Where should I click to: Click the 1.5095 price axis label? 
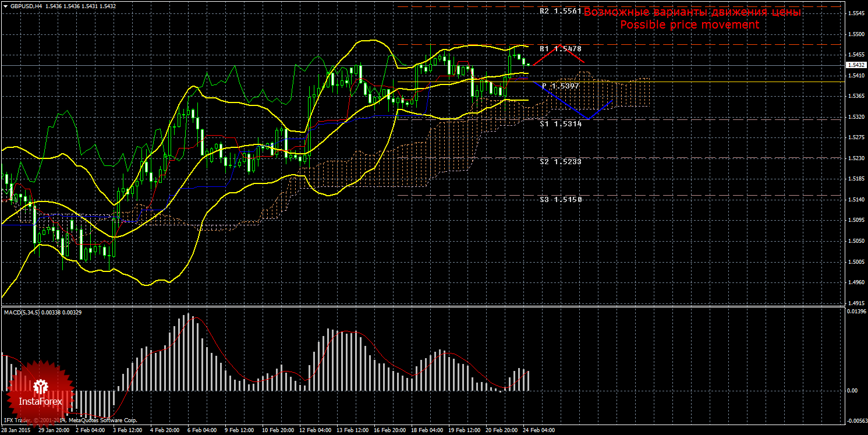click(x=856, y=221)
